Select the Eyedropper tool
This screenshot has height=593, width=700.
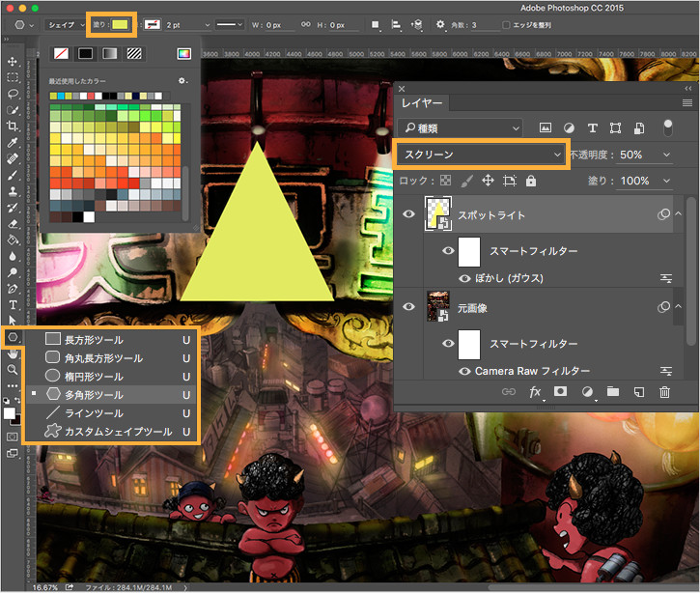point(13,142)
